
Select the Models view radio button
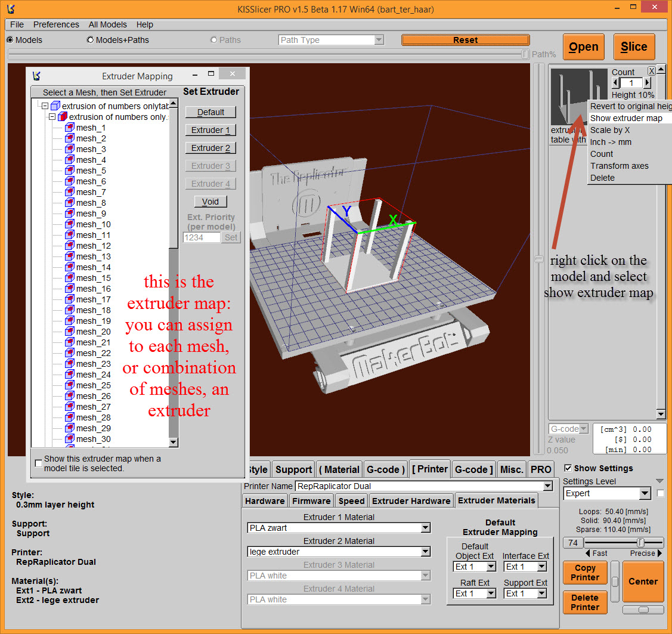tap(10, 40)
